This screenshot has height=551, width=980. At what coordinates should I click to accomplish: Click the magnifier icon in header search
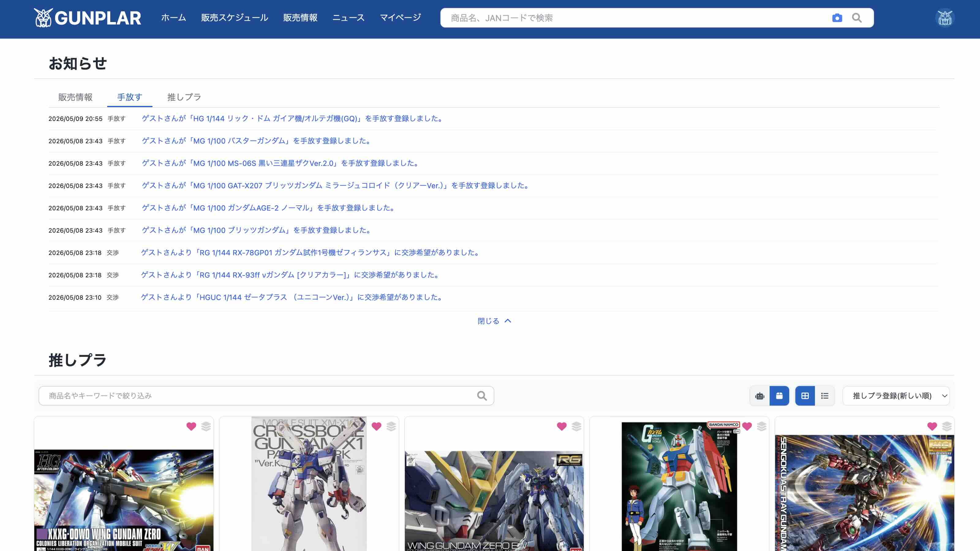click(x=857, y=18)
